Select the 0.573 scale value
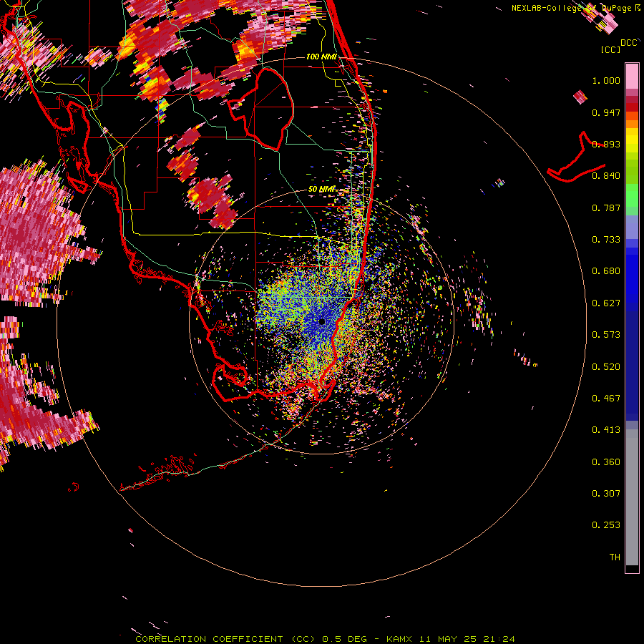 [x=606, y=335]
